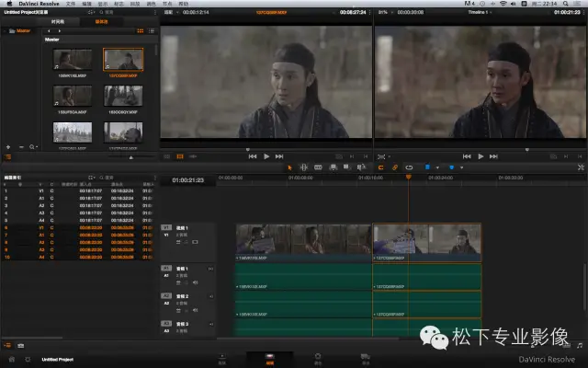Screen dimensions: 588x368
Task: Toggle the A2 audio track destination
Action: point(166,296)
